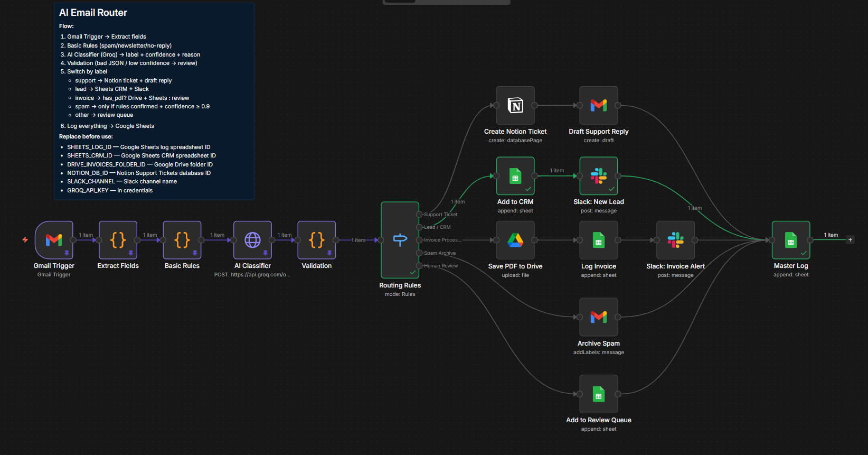Click the 'Switch by label' step line
Image resolution: width=868 pixels, height=455 pixels.
tap(87, 72)
